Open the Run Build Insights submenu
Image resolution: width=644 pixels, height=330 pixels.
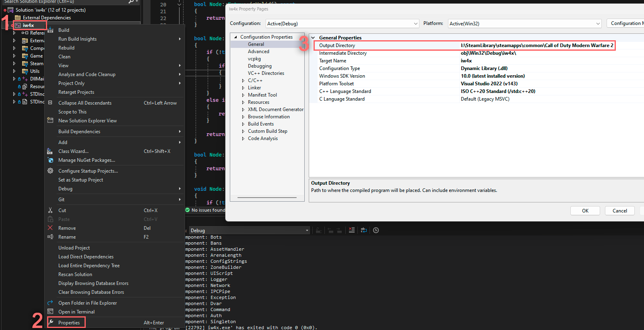pos(114,39)
